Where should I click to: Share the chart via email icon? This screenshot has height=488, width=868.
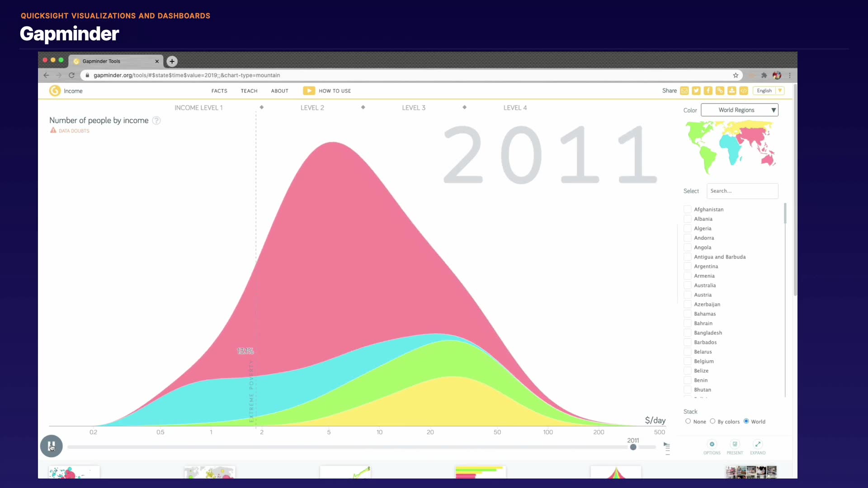pyautogui.click(x=684, y=91)
